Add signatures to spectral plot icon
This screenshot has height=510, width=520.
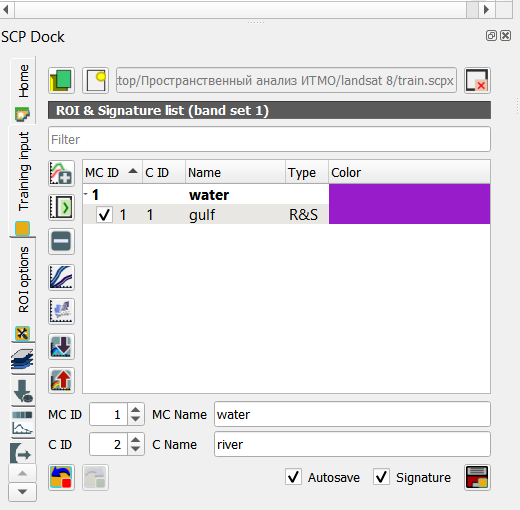pyautogui.click(x=61, y=277)
